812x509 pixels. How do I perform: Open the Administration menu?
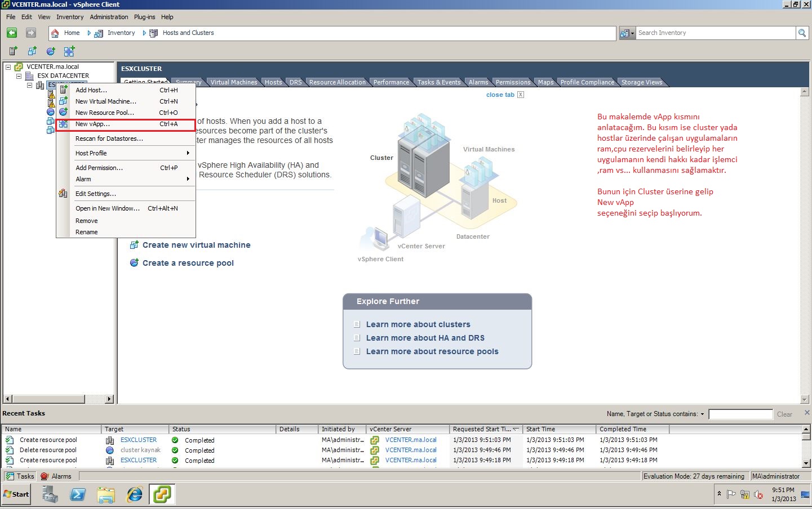109,17
